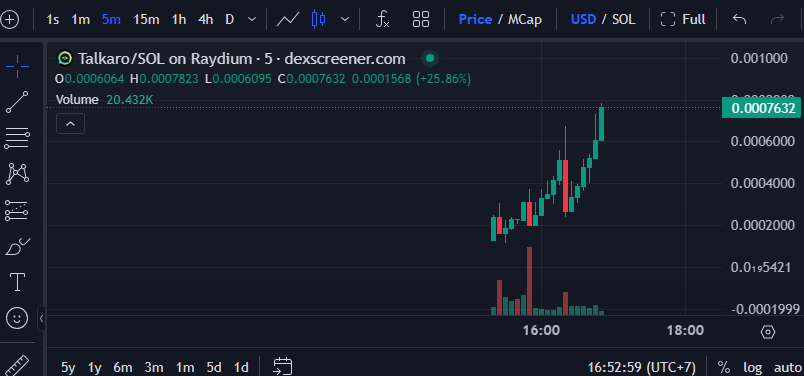804x376 pixels.
Task: Click the green market status dot
Action: pos(430,58)
